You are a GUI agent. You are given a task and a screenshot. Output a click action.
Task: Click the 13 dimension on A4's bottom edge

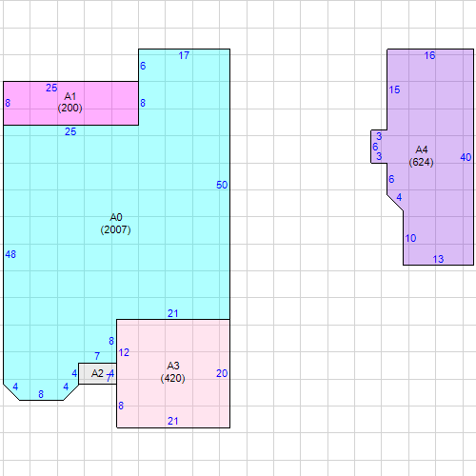pos(438,259)
